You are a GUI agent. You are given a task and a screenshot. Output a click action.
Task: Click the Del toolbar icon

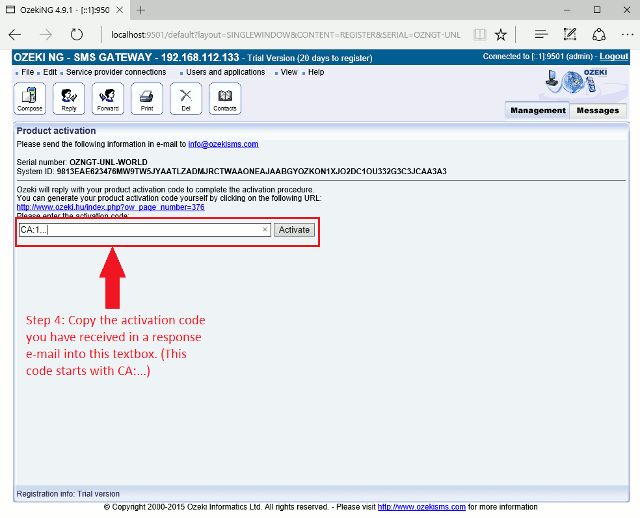point(186,98)
